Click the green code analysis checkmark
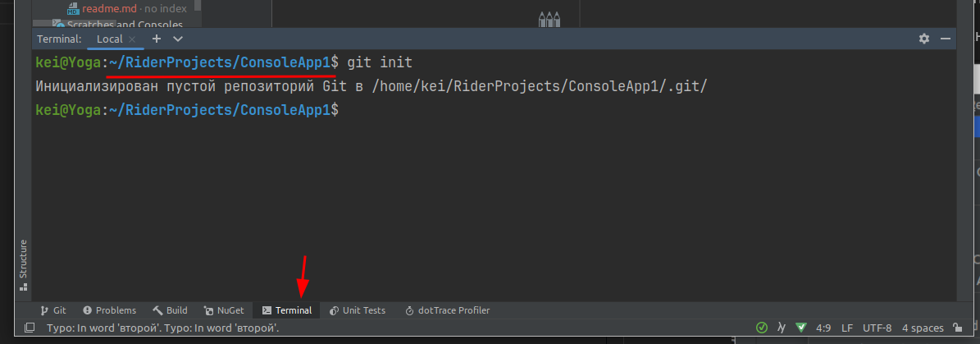 coord(762,328)
